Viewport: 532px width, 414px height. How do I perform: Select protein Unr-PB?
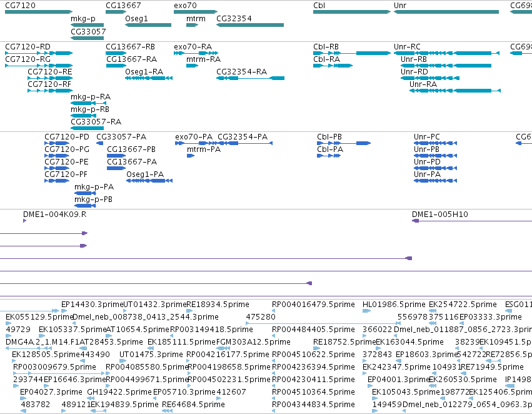pos(435,156)
